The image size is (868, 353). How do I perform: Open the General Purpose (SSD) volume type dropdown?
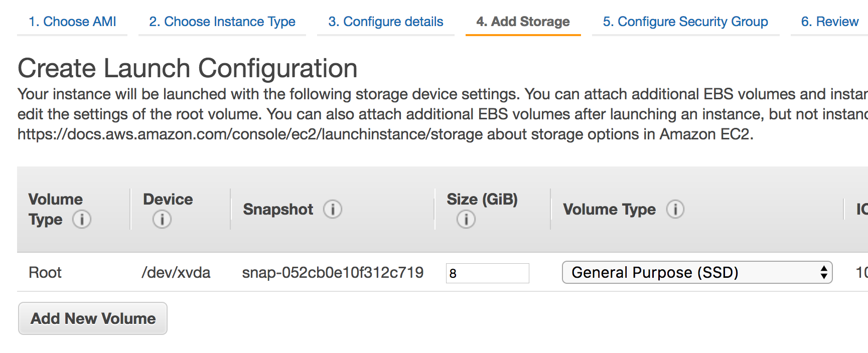[697, 272]
